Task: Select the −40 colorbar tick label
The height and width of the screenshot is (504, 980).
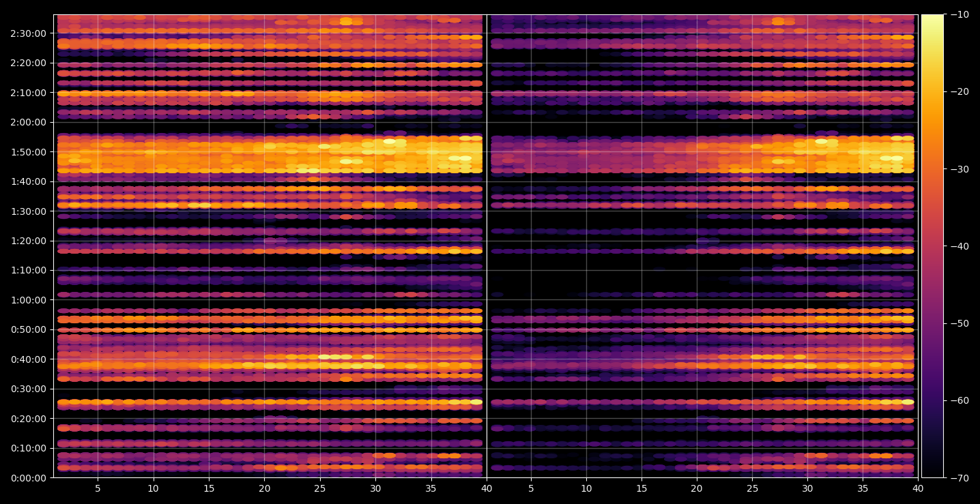Action: point(959,246)
